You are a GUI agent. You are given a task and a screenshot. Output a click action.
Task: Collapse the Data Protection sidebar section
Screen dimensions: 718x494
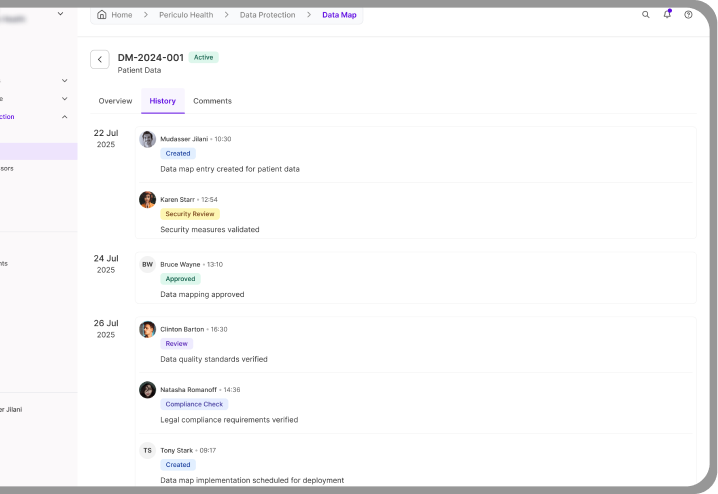coord(65,117)
